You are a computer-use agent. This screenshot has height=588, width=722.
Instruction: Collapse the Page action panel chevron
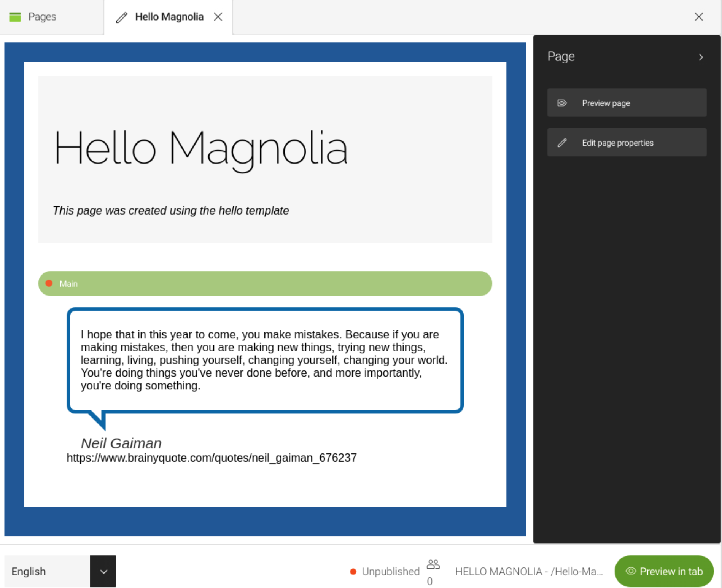(701, 57)
